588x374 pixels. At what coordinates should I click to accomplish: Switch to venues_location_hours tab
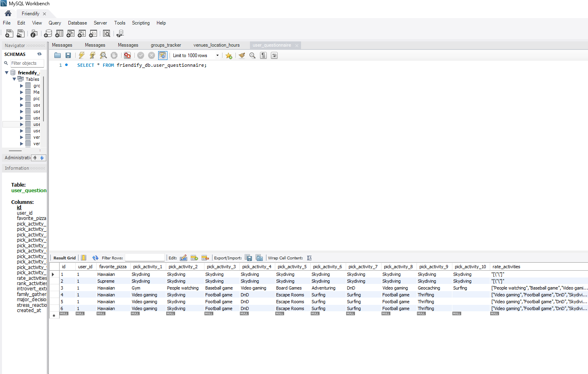217,45
